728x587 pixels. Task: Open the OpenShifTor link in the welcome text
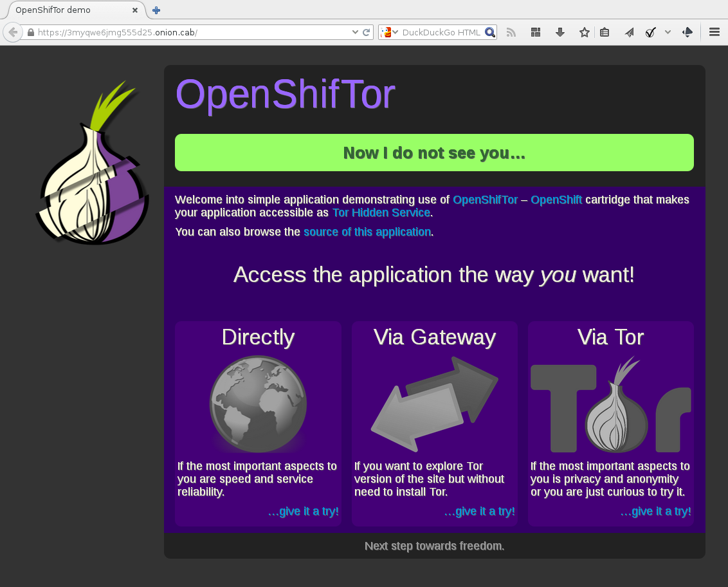[x=485, y=200]
